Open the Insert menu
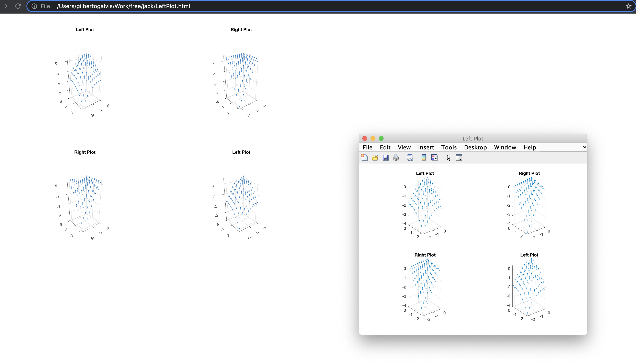The width and height of the screenshot is (636, 364). click(x=426, y=147)
